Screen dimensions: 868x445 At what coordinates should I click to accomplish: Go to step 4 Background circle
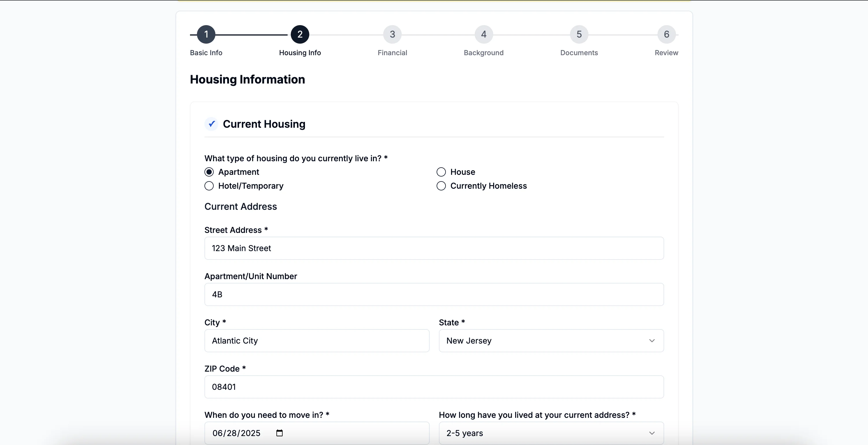click(484, 34)
